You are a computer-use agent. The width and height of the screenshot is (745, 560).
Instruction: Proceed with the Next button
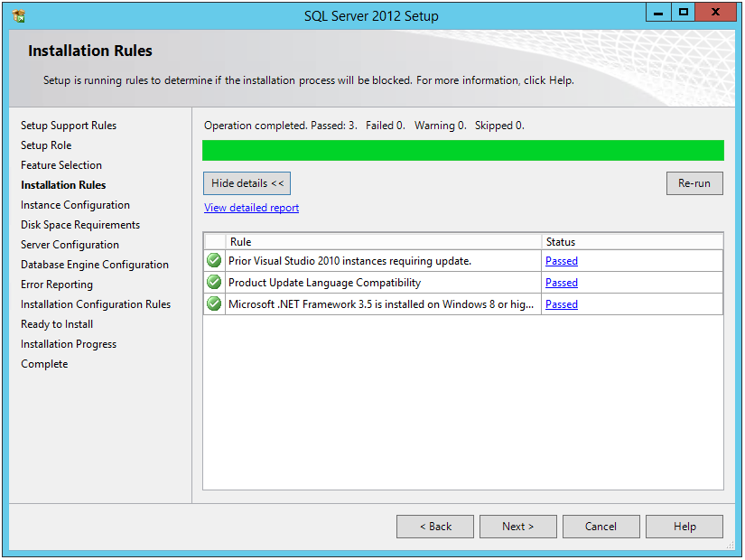tap(518, 527)
